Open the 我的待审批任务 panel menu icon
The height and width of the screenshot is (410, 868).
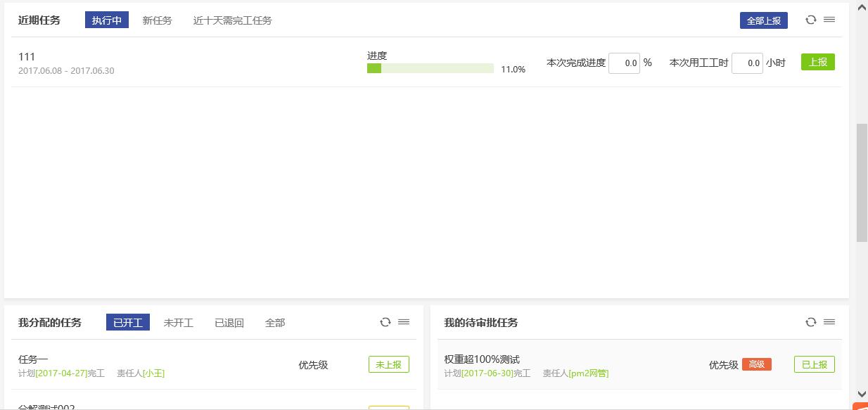pos(829,322)
